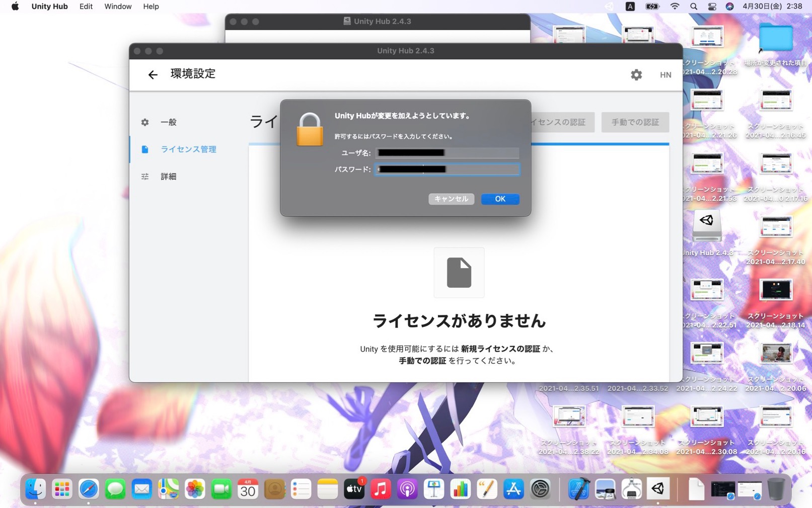The width and height of the screenshot is (812, 508).
Task: Click the 新規ライセンスの認証 link in the message
Action: 500,349
